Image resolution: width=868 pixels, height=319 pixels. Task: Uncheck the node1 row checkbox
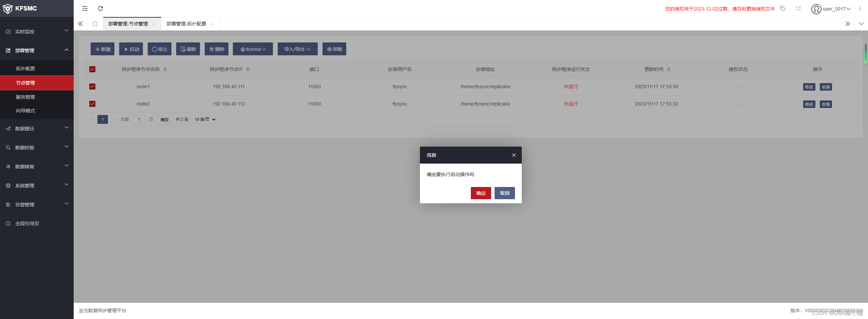click(x=92, y=87)
